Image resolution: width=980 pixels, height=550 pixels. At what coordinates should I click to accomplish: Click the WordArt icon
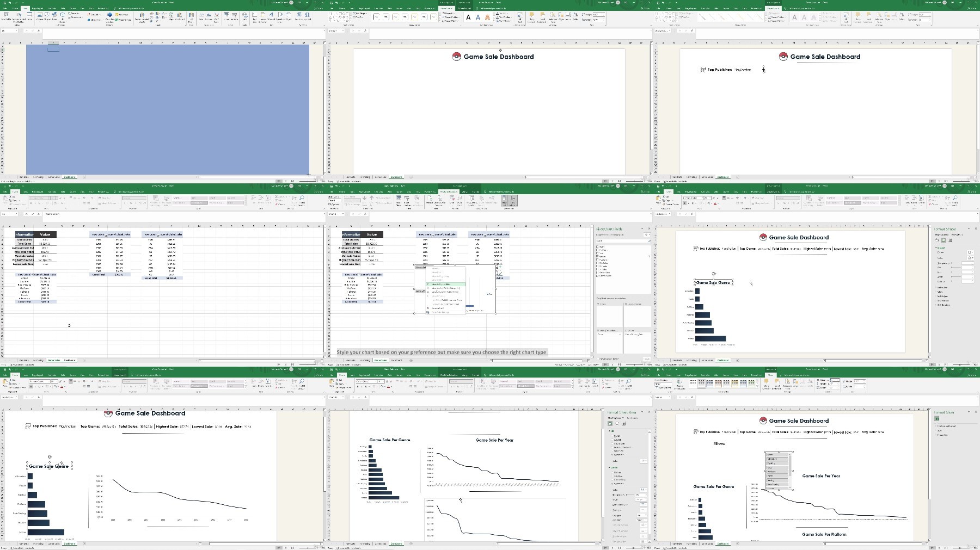tap(271, 16)
